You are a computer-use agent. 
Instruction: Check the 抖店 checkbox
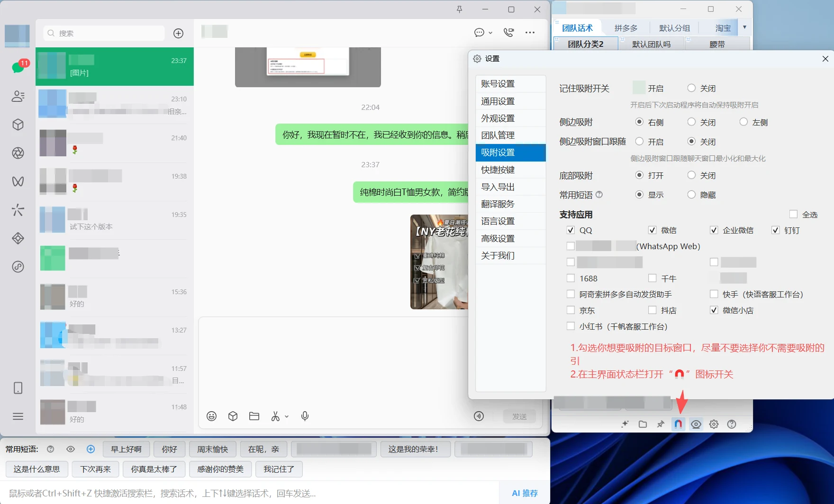point(652,310)
